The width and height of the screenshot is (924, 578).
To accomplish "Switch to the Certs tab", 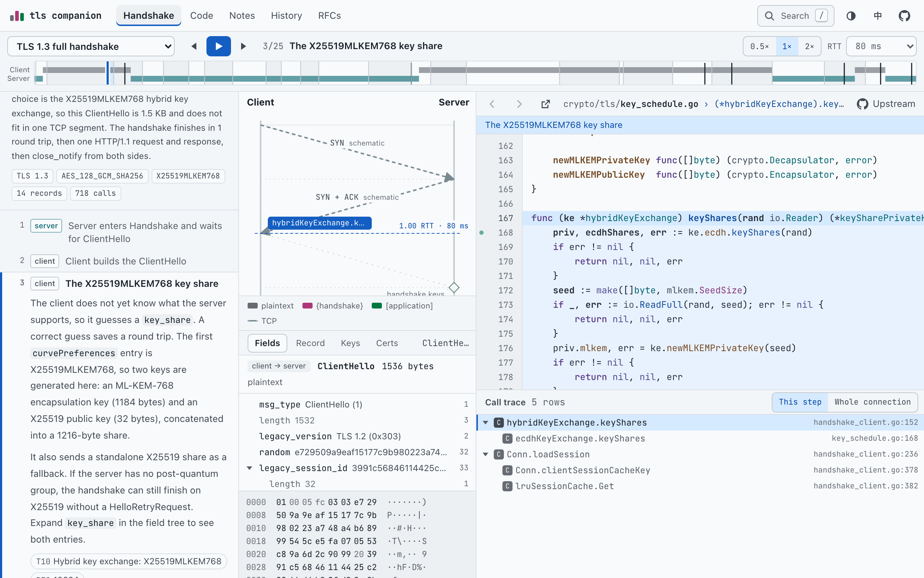I will 387,343.
